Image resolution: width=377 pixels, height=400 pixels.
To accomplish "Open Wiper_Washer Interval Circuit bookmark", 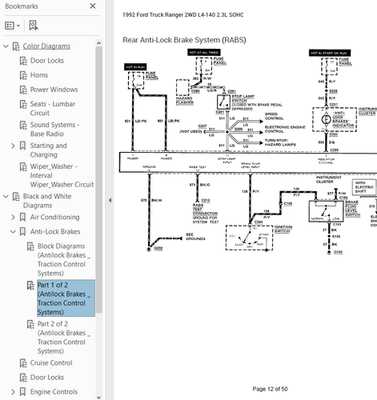I will [62, 175].
